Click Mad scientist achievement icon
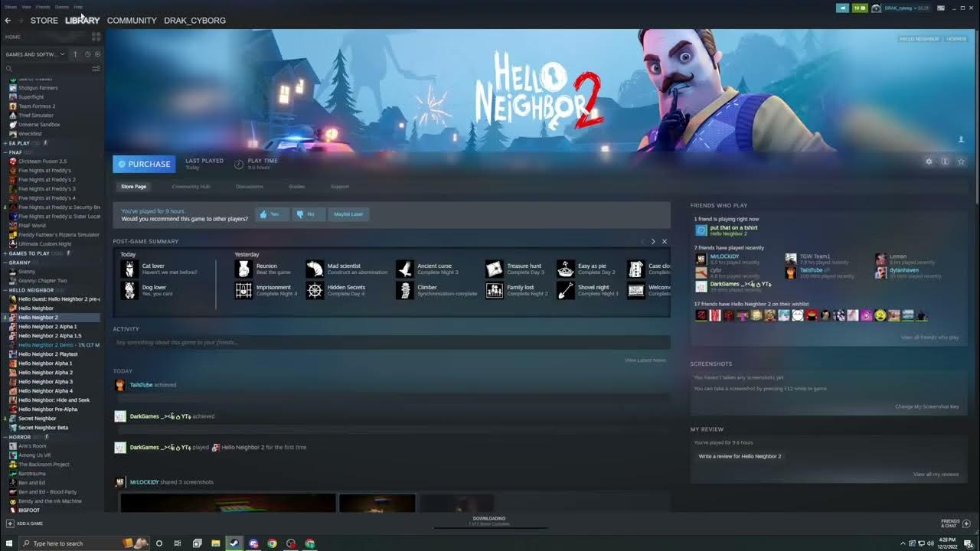 point(315,269)
